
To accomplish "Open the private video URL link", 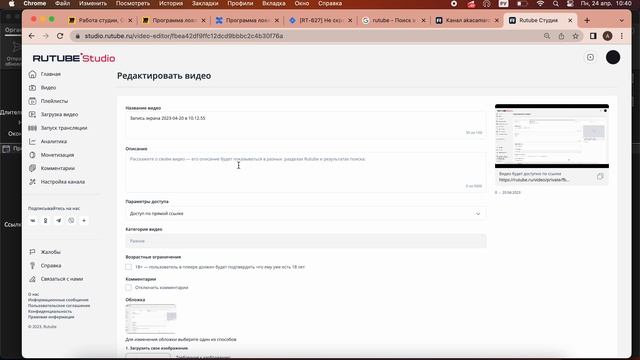I will pyautogui.click(x=534, y=180).
